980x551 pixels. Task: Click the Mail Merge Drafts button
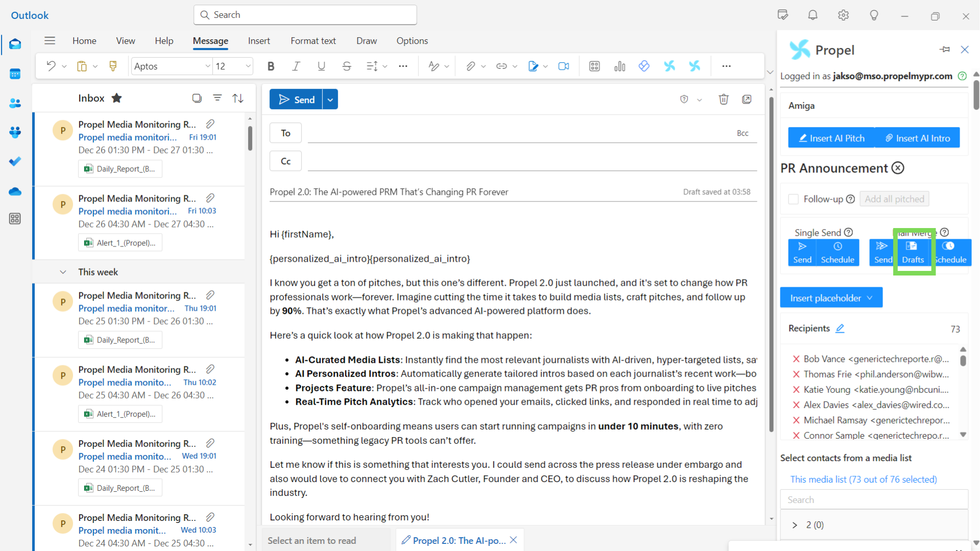(913, 253)
